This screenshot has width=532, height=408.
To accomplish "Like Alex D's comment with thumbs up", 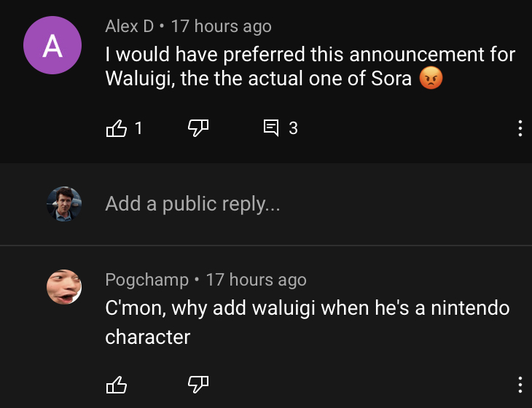I will [x=117, y=128].
